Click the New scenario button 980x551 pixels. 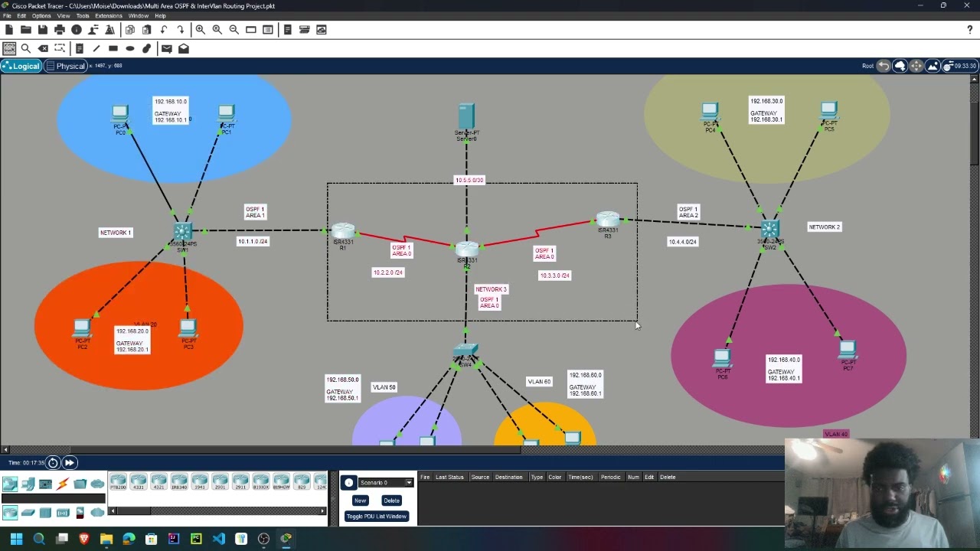pos(360,500)
